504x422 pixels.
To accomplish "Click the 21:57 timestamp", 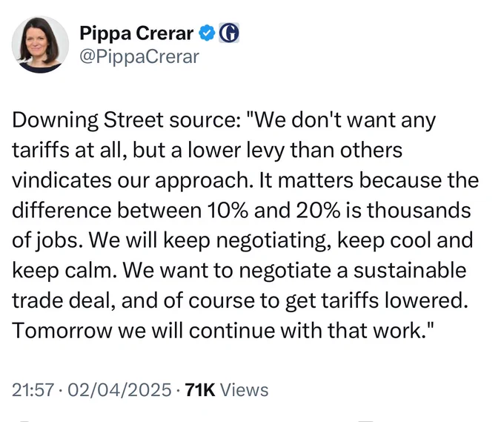I will [x=33, y=390].
